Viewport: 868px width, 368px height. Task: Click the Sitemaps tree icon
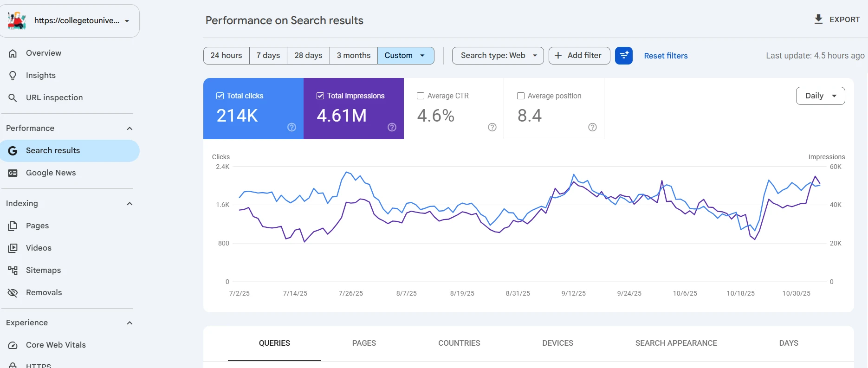click(x=13, y=270)
